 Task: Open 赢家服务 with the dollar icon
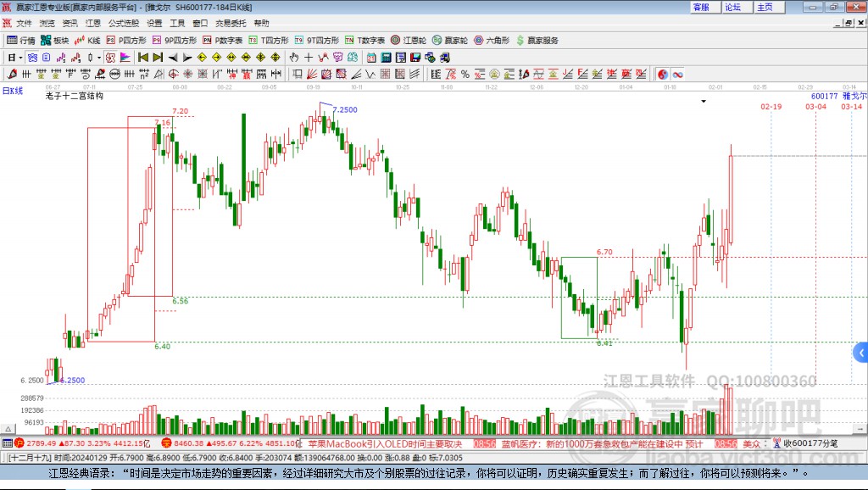(x=537, y=41)
